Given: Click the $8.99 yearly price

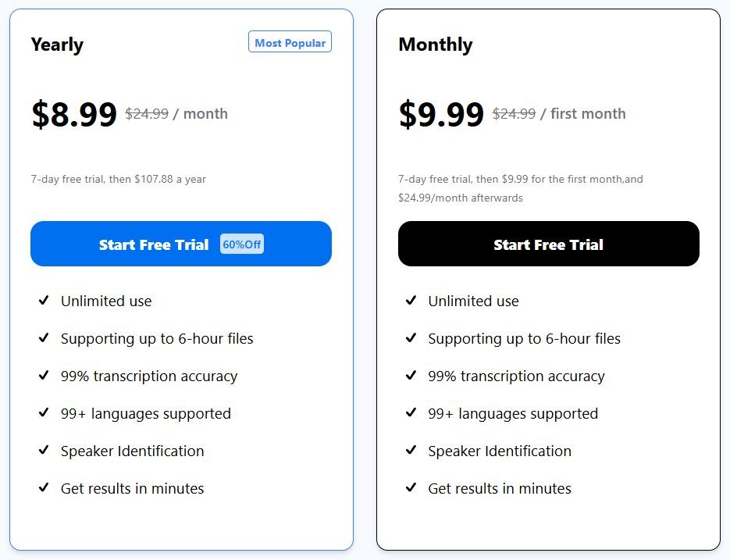Looking at the screenshot, I should pyautogui.click(x=74, y=114).
